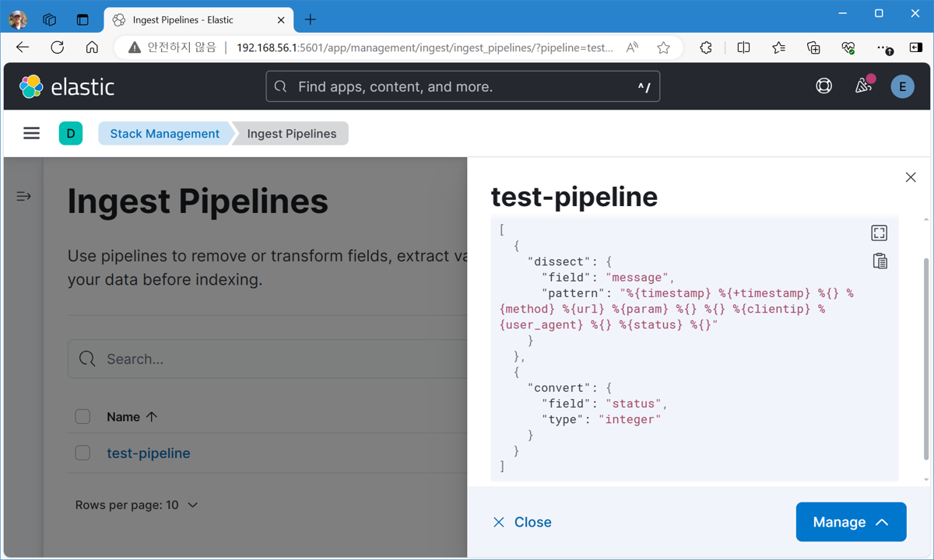Screen dimensions: 934x560
Task: Select all pipelines checkbox in header
Action: point(83,417)
